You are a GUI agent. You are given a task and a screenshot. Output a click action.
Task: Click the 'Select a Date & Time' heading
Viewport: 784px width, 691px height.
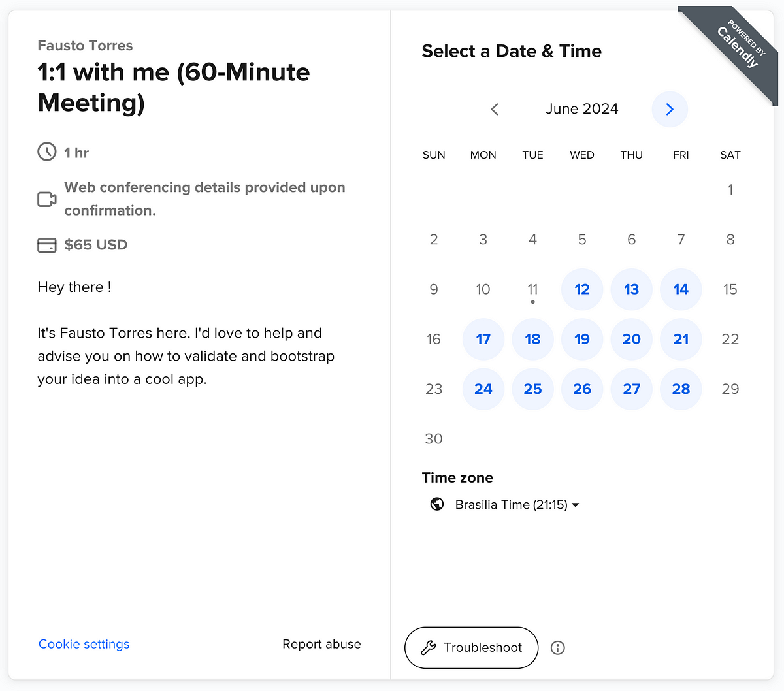click(512, 51)
